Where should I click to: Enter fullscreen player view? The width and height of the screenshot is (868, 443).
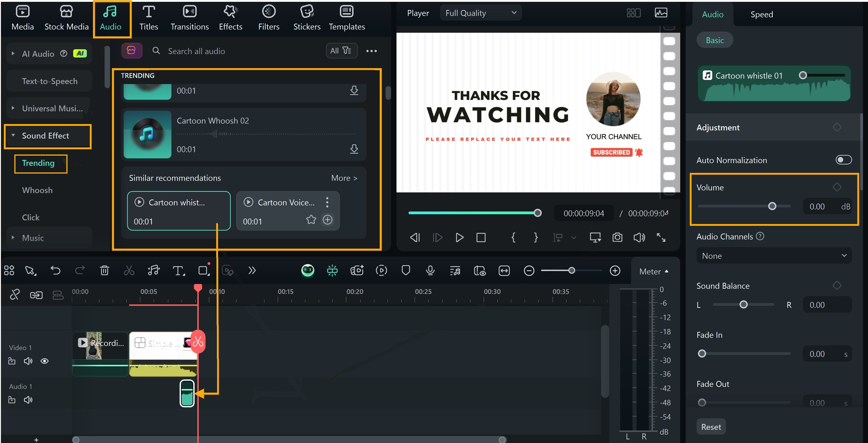[661, 238]
